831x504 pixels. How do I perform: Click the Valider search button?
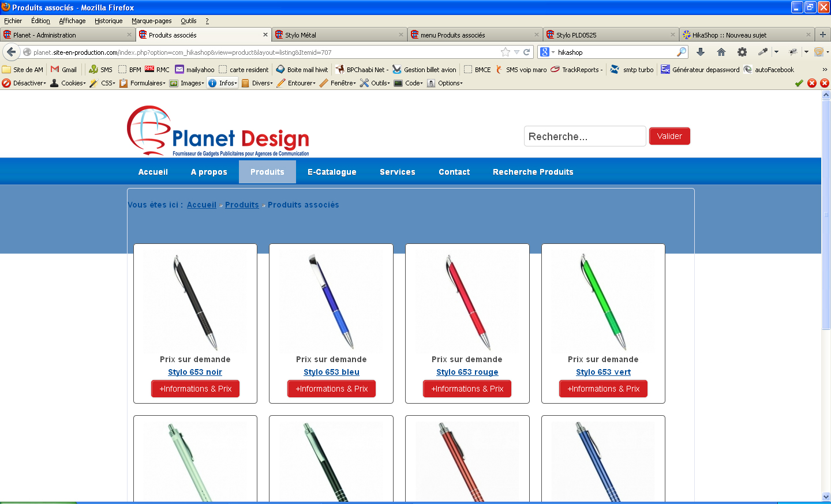[669, 136]
